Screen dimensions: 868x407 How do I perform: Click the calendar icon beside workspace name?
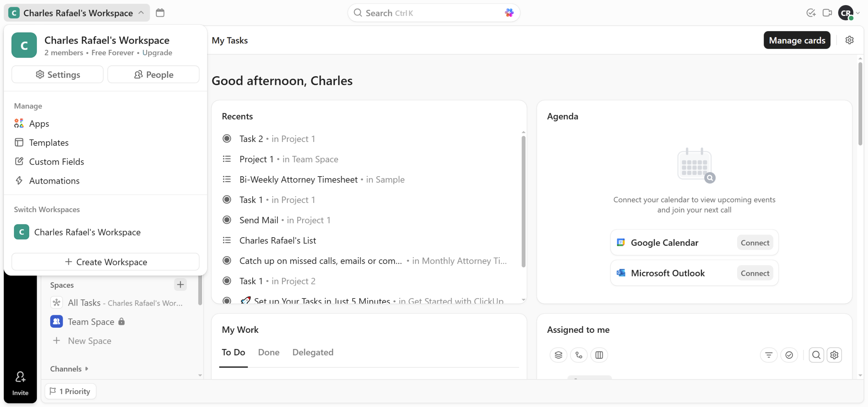click(x=160, y=13)
